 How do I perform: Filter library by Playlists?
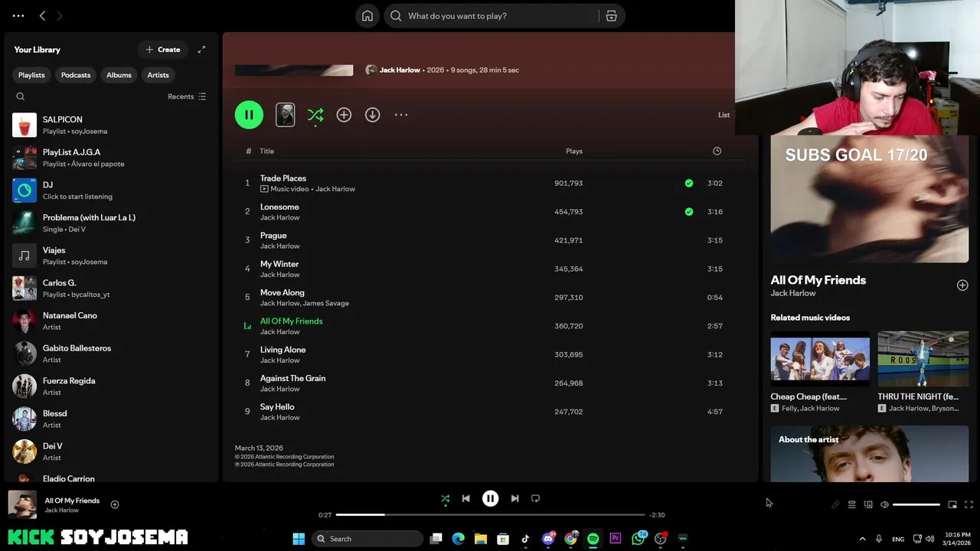tap(31, 75)
